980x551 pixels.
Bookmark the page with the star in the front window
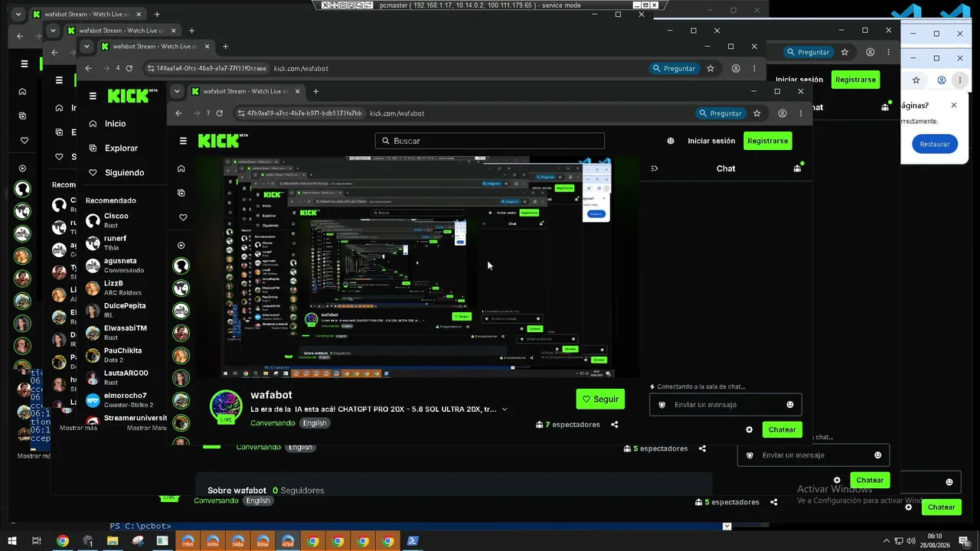[757, 113]
